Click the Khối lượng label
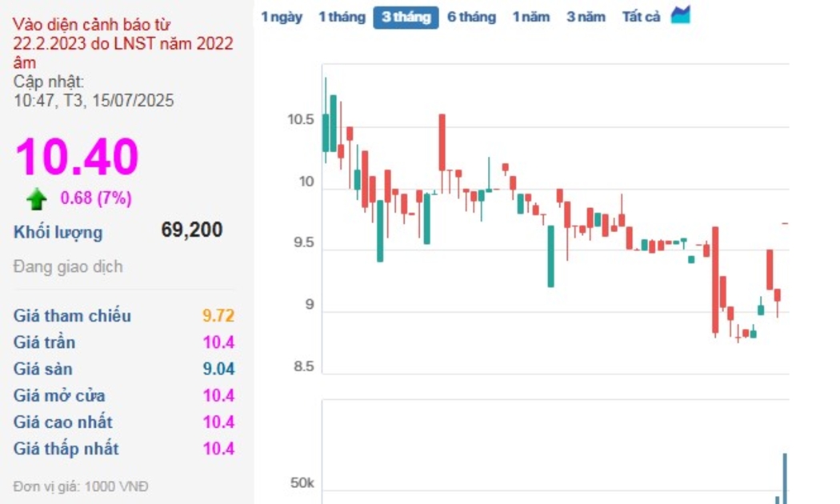Image resolution: width=840 pixels, height=504 pixels. pyautogui.click(x=58, y=233)
